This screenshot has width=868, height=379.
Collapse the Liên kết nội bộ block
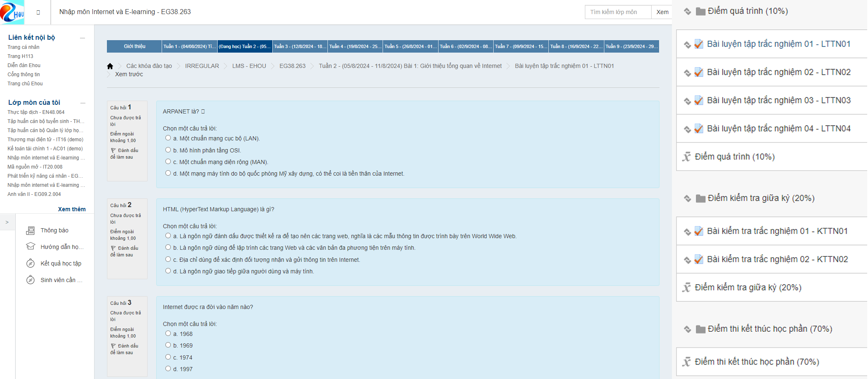click(x=82, y=38)
